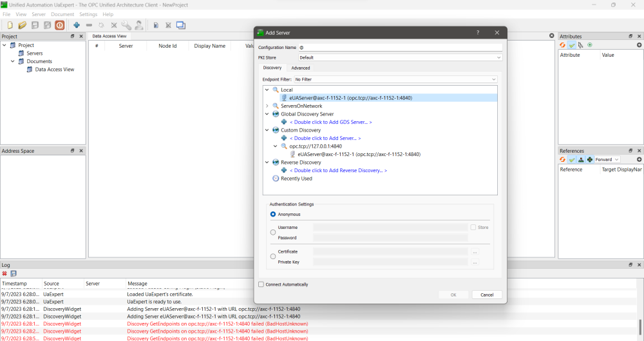Select the Username authentication radio button

[273, 232]
